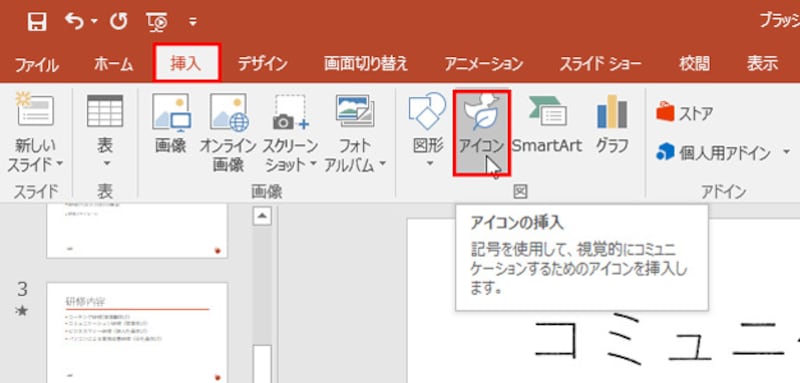800x383 pixels.
Task: Insert a SmartArt graphic
Action: [x=546, y=124]
